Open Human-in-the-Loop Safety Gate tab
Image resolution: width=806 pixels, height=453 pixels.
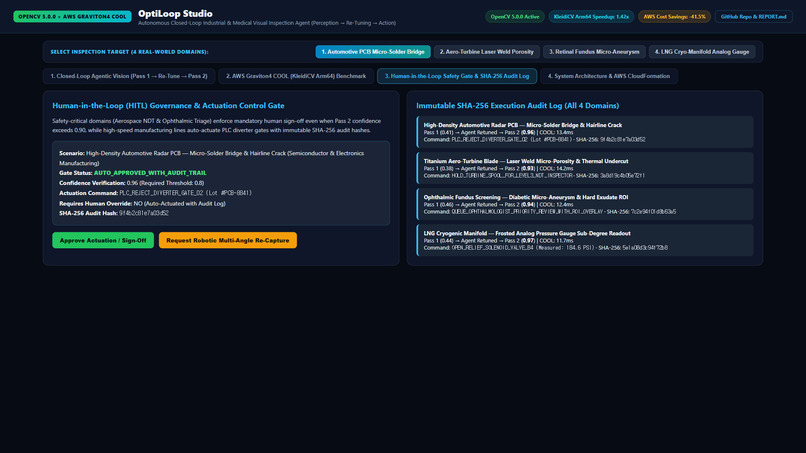457,76
